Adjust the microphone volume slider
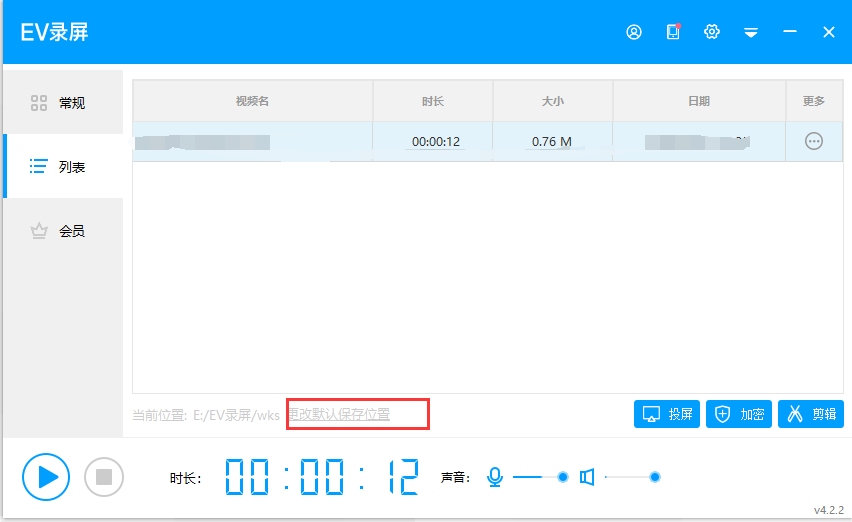Viewport: 852px width, 522px height. (x=541, y=477)
